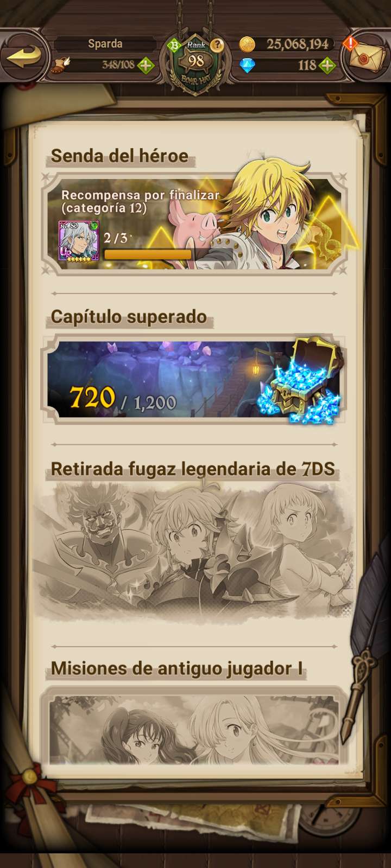Open the Senda del héroe banner
The height and width of the screenshot is (868, 391).
(194, 224)
